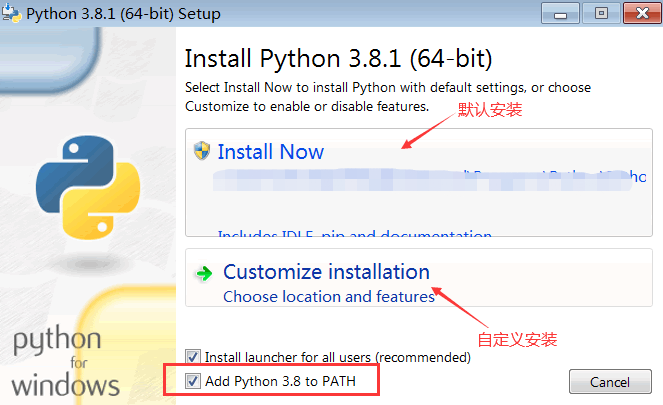Toggle 'Install launcher for all users' checkbox

(193, 357)
